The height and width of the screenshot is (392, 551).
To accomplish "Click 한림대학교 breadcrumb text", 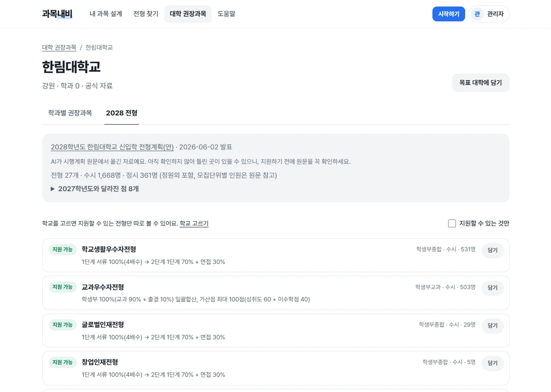I will pos(99,47).
